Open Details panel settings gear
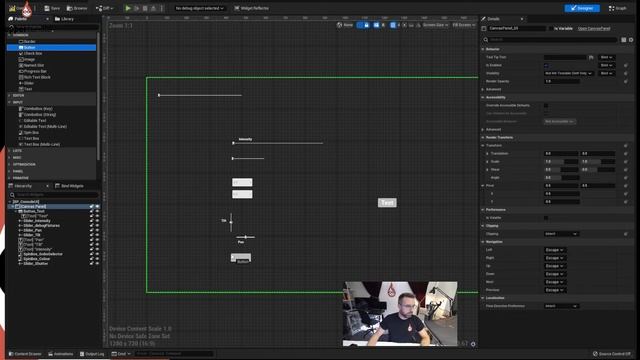The image size is (640, 360). click(631, 40)
